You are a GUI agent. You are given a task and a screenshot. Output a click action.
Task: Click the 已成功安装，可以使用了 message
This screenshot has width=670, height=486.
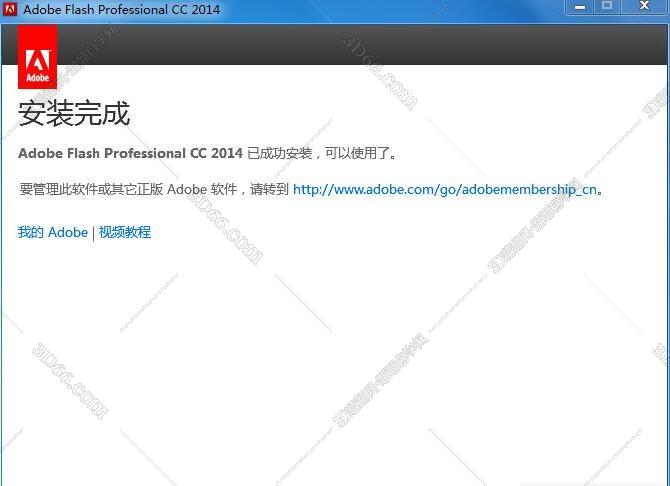(322, 153)
